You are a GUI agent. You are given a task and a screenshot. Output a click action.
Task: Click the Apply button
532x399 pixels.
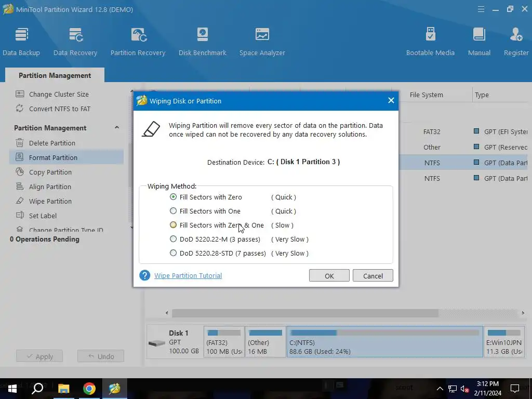39,356
